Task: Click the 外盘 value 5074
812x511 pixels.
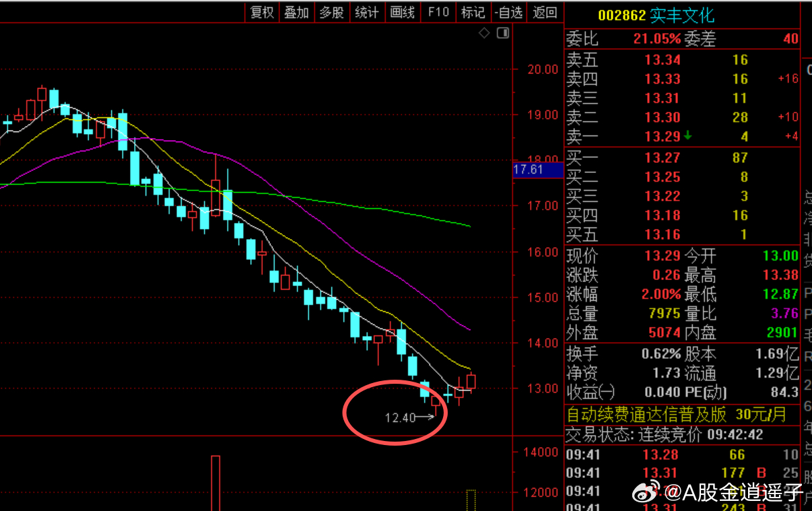Action: coord(665,333)
